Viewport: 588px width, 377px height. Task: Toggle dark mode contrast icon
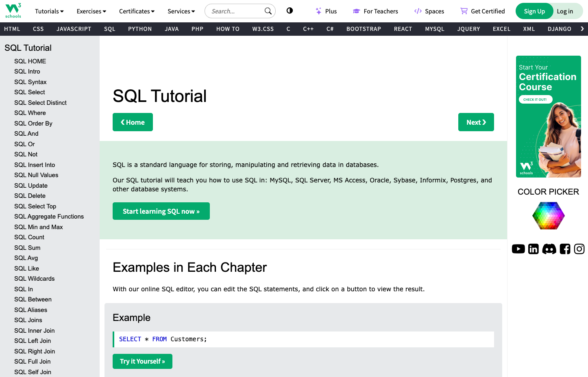click(x=290, y=11)
